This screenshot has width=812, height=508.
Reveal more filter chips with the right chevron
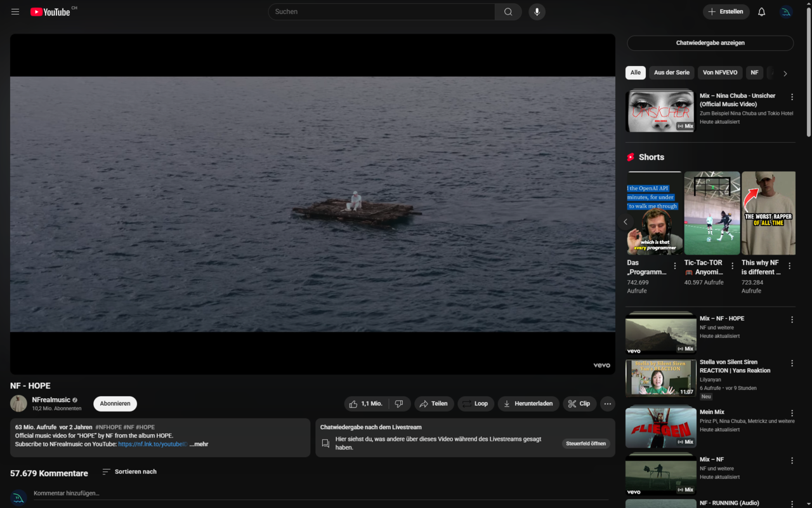click(x=785, y=72)
